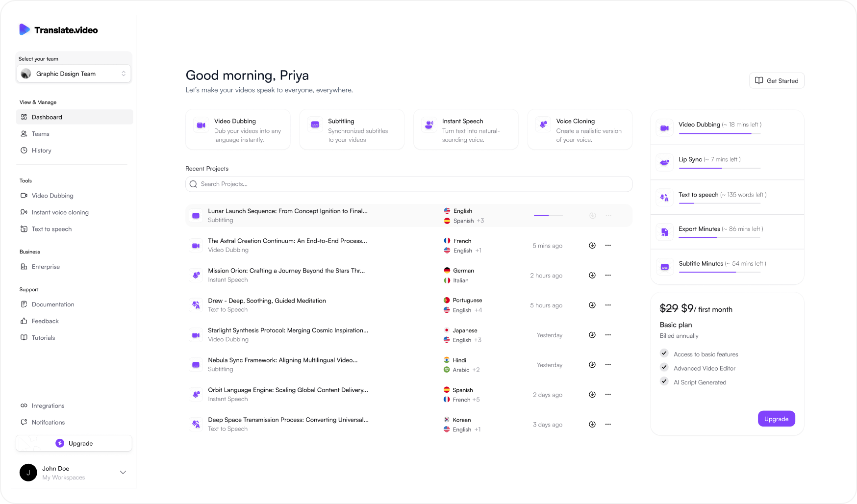Click the Video Dubbing usage camera icon
Image resolution: width=857 pixels, height=504 pixels.
pyautogui.click(x=665, y=128)
